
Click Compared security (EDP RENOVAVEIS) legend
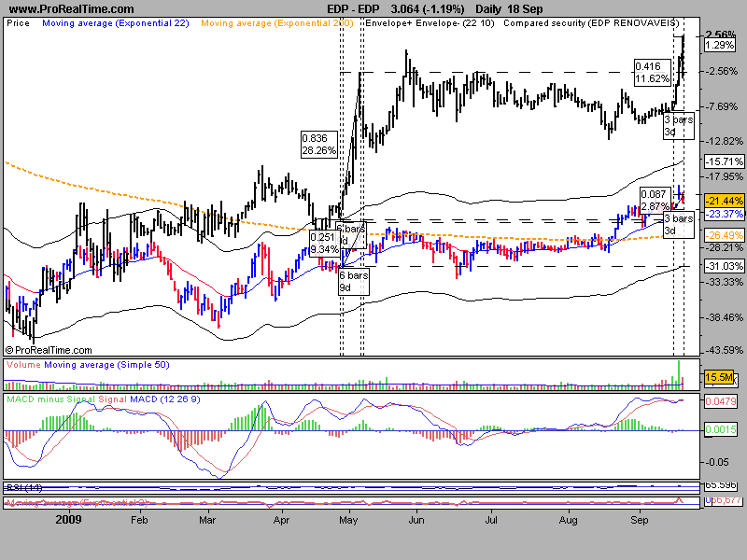(x=591, y=22)
